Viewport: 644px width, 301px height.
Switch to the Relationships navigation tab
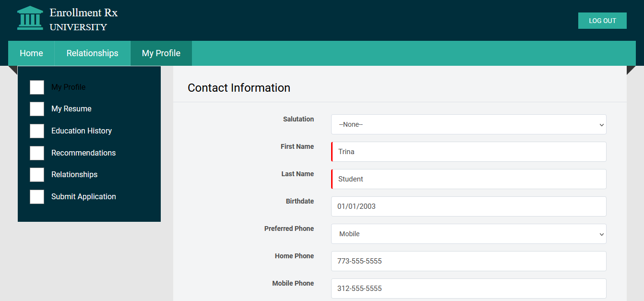pos(92,53)
